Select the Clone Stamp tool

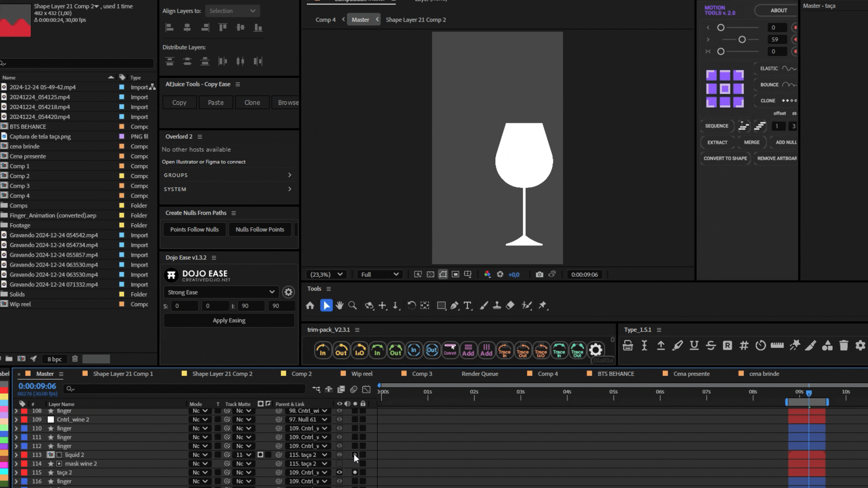coord(497,306)
